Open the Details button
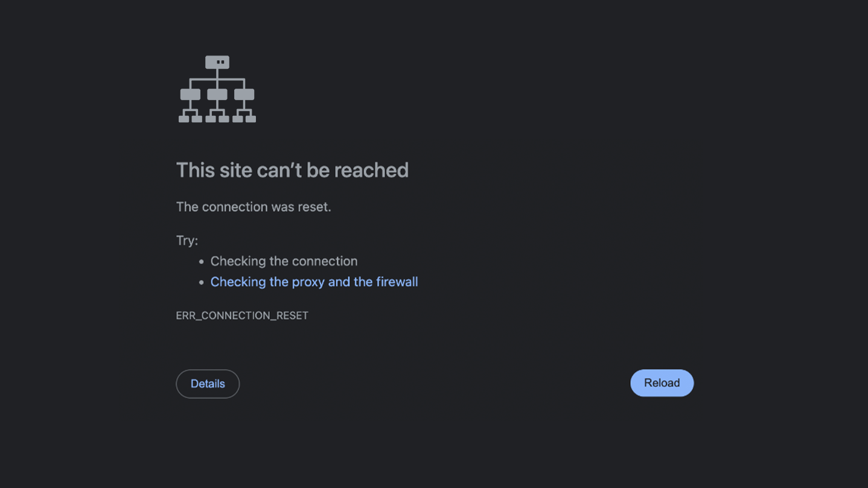 coord(208,384)
